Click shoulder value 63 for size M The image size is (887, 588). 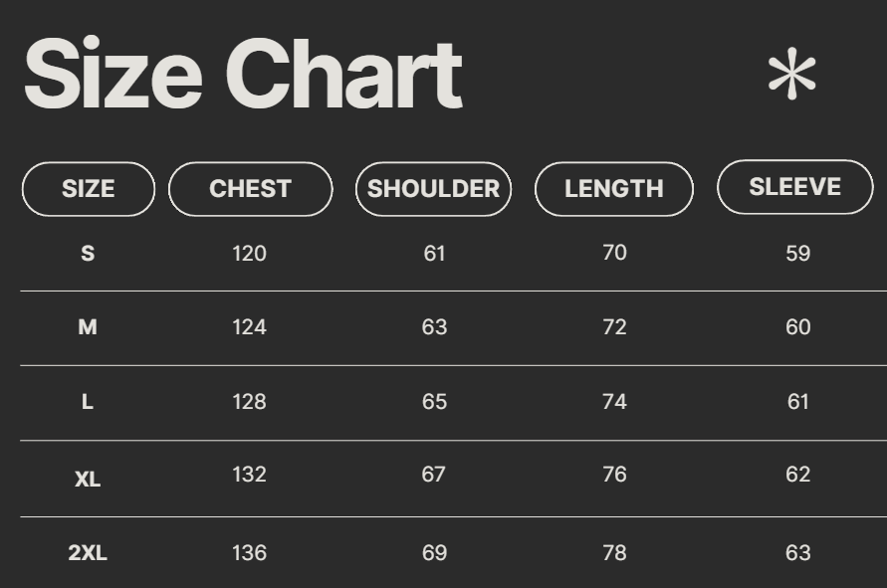click(x=434, y=327)
